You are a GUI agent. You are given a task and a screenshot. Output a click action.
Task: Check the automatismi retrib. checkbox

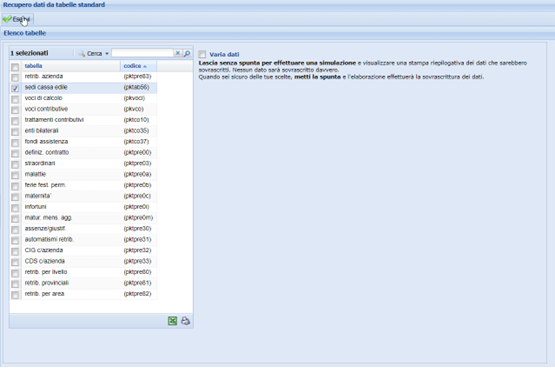click(15, 241)
